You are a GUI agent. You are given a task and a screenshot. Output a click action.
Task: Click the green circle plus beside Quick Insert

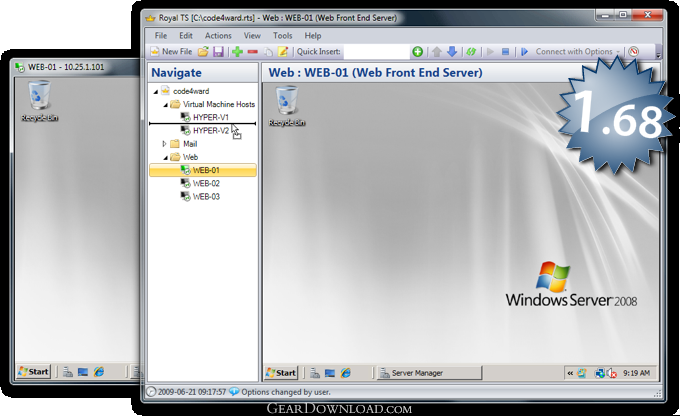point(418,52)
